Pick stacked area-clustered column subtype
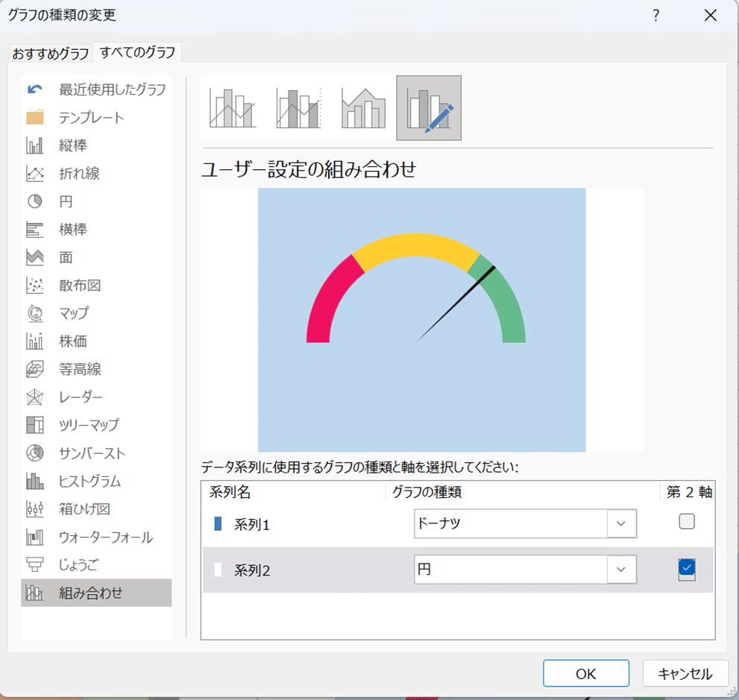This screenshot has width=739, height=700. pos(363,108)
